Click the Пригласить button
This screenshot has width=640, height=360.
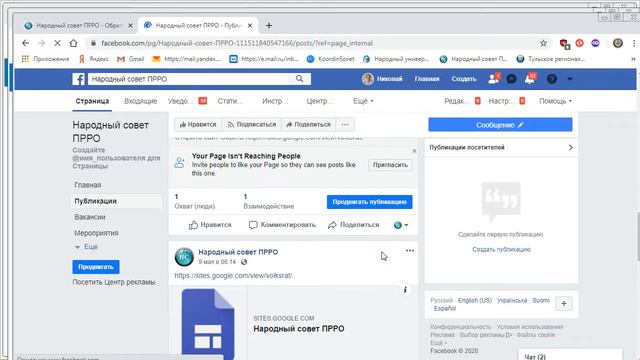(x=390, y=165)
